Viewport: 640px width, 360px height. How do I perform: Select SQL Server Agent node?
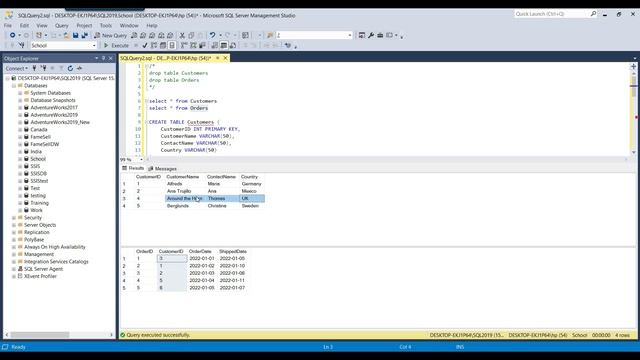pos(43,269)
